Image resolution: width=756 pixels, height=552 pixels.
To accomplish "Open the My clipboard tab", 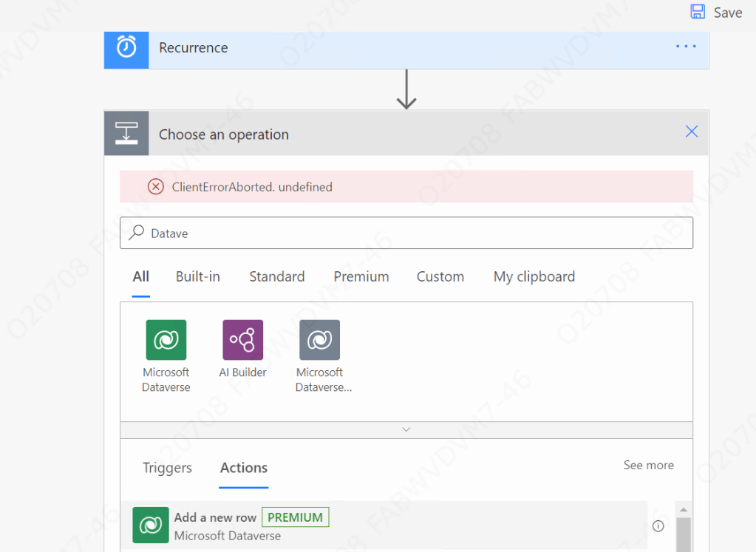I will [534, 276].
